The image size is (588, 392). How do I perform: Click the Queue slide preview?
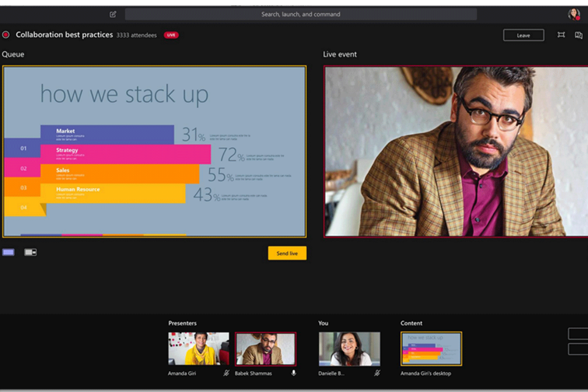pos(154,151)
